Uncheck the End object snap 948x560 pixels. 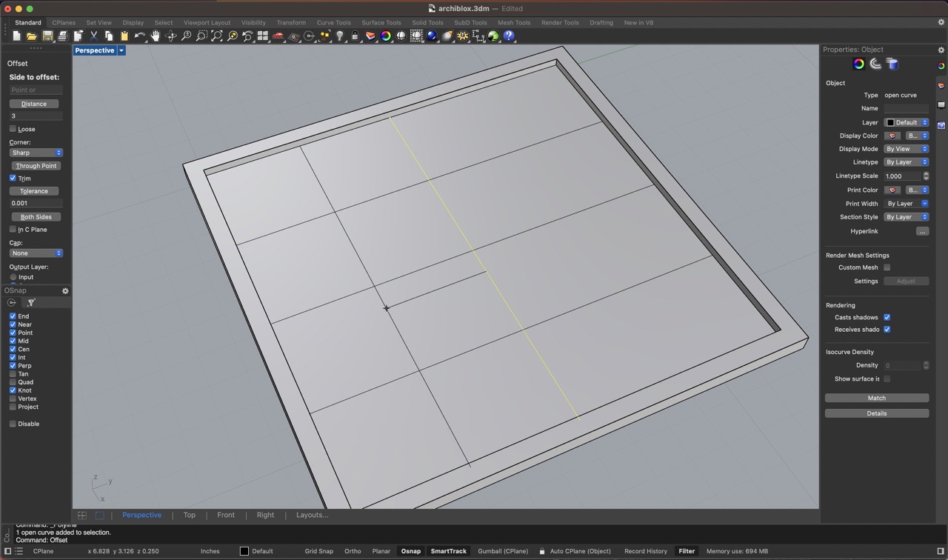tap(13, 316)
